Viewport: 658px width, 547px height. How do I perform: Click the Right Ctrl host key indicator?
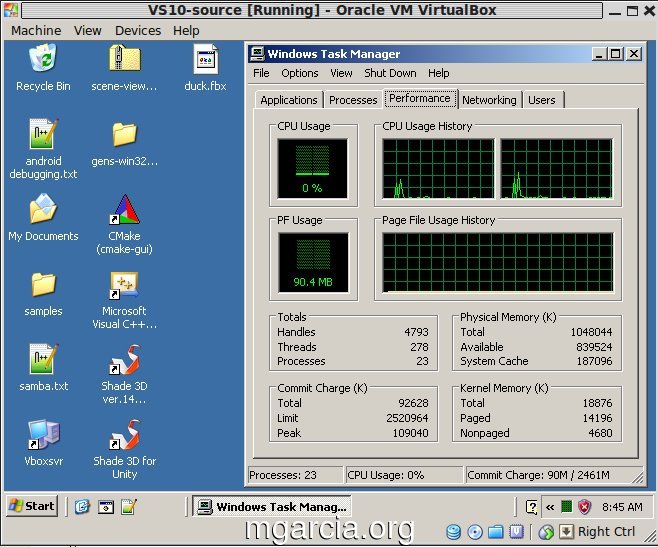[606, 531]
